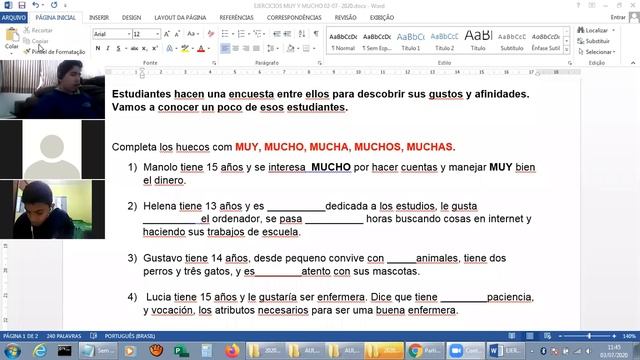Apply the Sem Espaçamento style

pos(377,41)
